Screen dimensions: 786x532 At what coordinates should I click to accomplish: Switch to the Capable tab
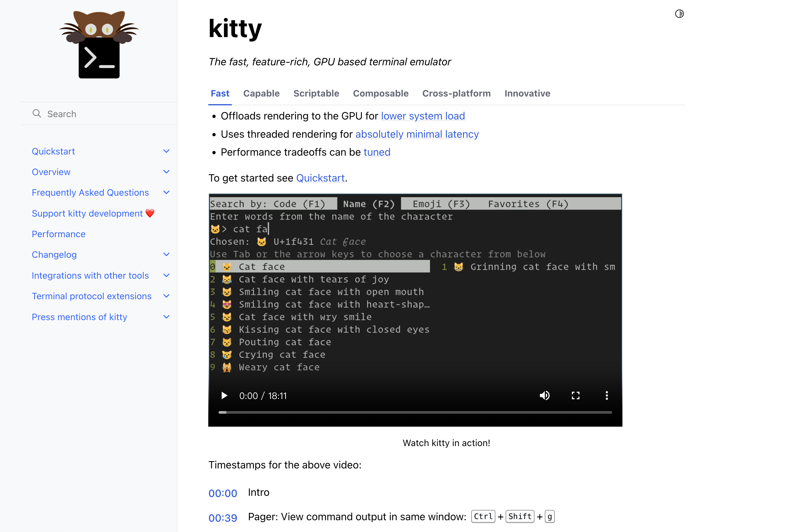[261, 93]
